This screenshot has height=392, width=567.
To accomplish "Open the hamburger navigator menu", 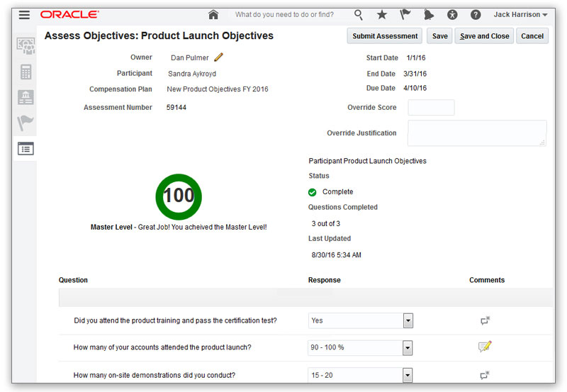I will (x=25, y=14).
